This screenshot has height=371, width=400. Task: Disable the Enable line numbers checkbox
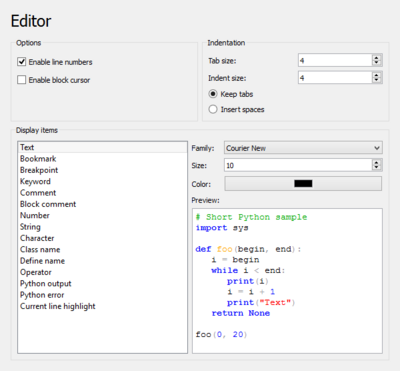[x=22, y=62]
